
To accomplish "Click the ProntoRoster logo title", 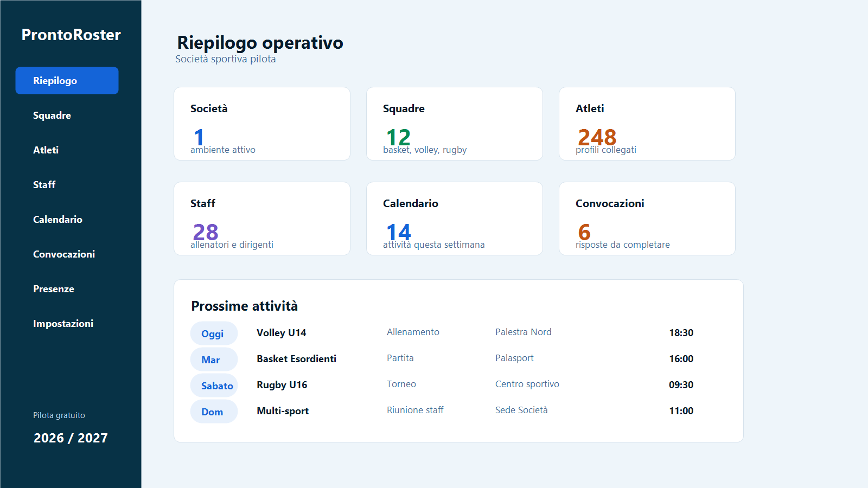I will click(x=71, y=35).
